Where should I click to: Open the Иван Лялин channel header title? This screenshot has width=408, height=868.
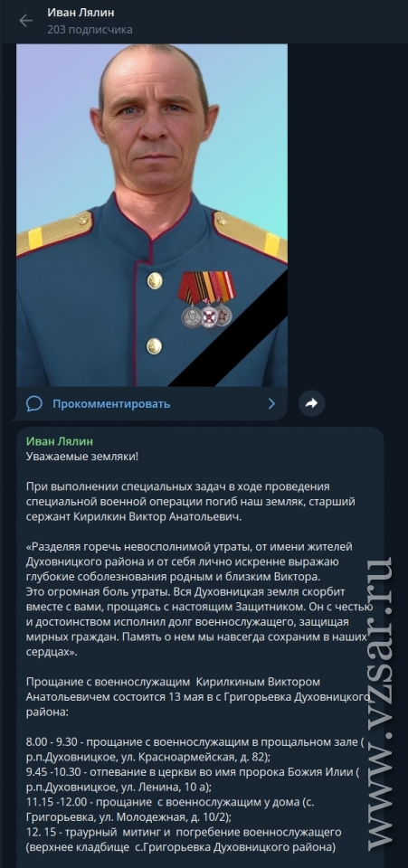tap(81, 13)
